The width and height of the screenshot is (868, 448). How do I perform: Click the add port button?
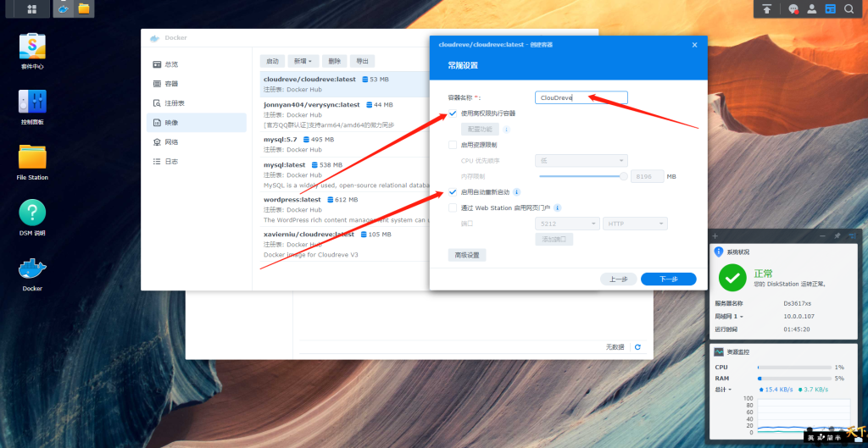coord(554,240)
